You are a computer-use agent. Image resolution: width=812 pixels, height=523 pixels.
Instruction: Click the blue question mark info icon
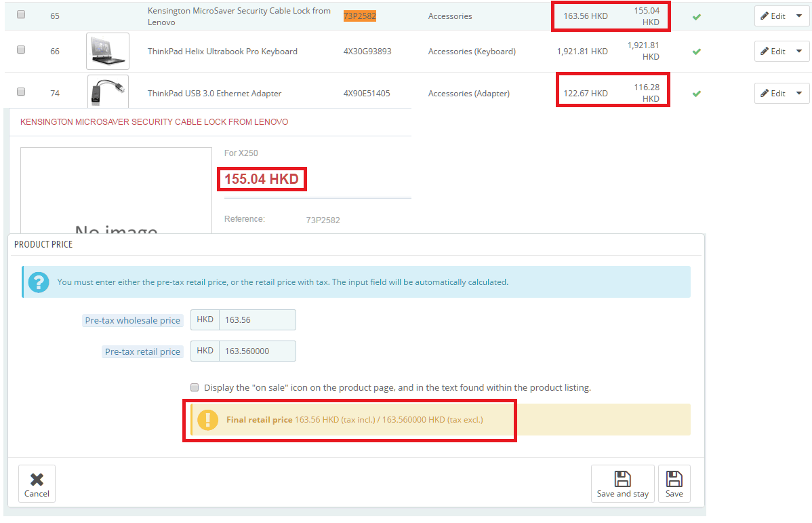point(39,282)
